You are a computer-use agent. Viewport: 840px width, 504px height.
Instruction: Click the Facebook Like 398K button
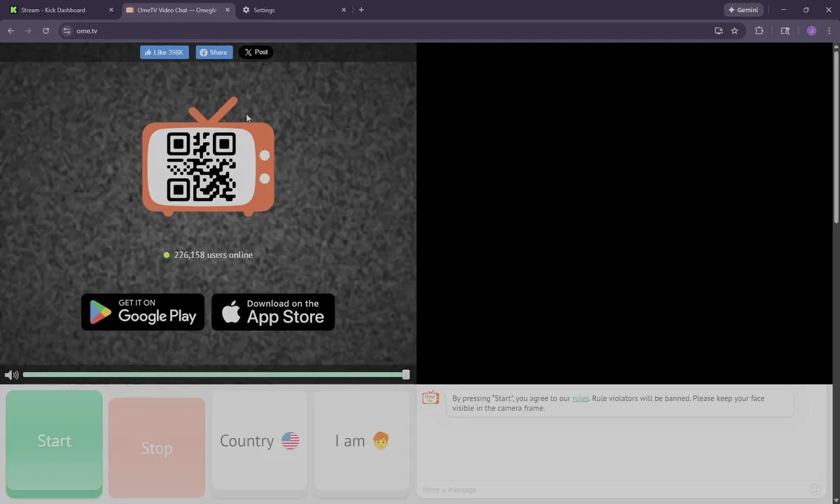click(x=164, y=52)
